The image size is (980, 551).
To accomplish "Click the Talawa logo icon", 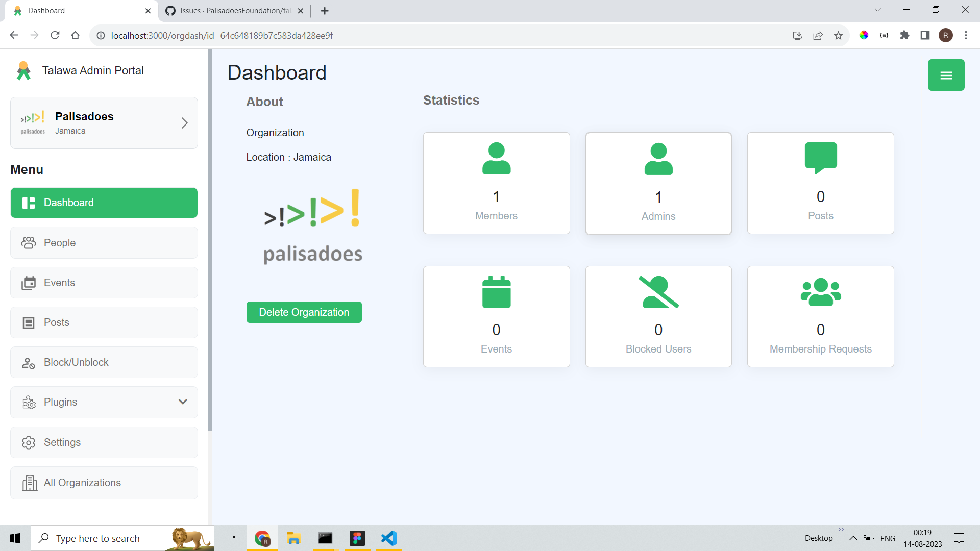I will [x=23, y=71].
